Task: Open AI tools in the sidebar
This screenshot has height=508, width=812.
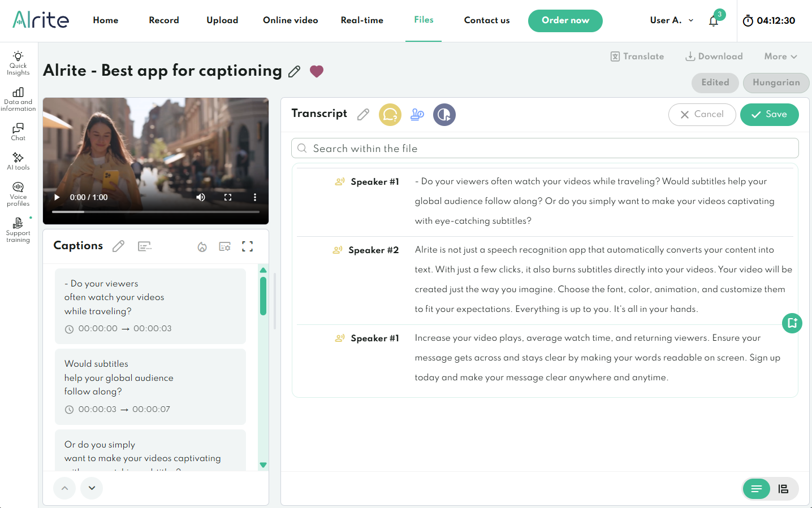Action: point(18,161)
